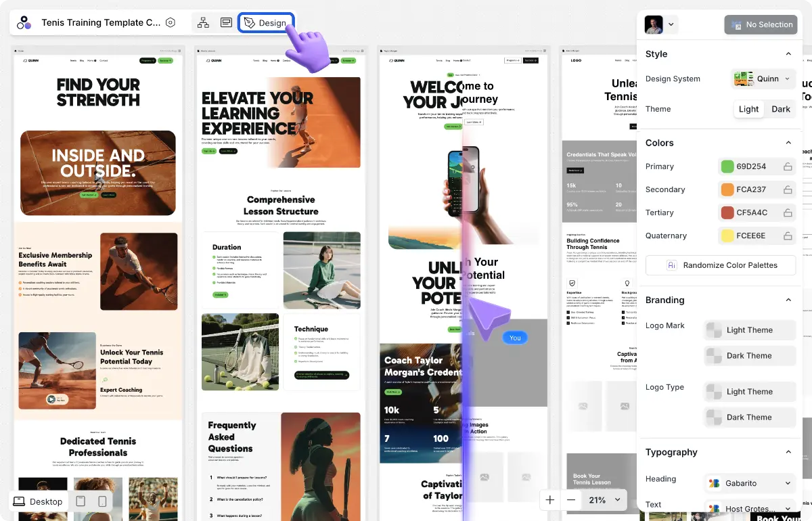Zoom in with the plus icon

coord(550,500)
